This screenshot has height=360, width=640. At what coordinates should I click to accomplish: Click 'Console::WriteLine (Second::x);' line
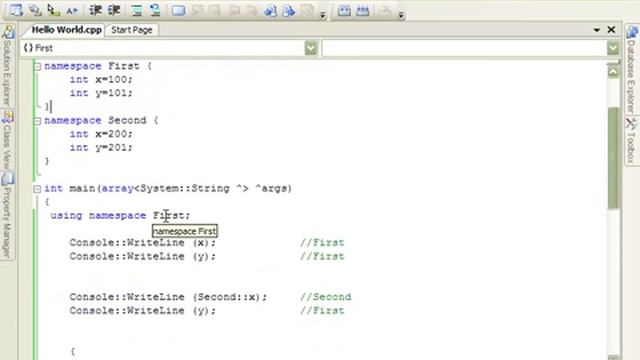(168, 297)
